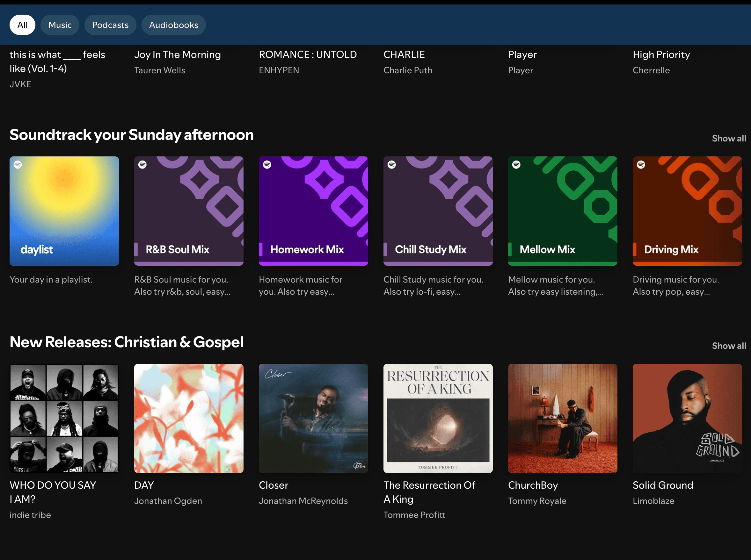Screen dimensions: 751x560
Task: Show all Christian & Gospel releases
Action: point(729,346)
